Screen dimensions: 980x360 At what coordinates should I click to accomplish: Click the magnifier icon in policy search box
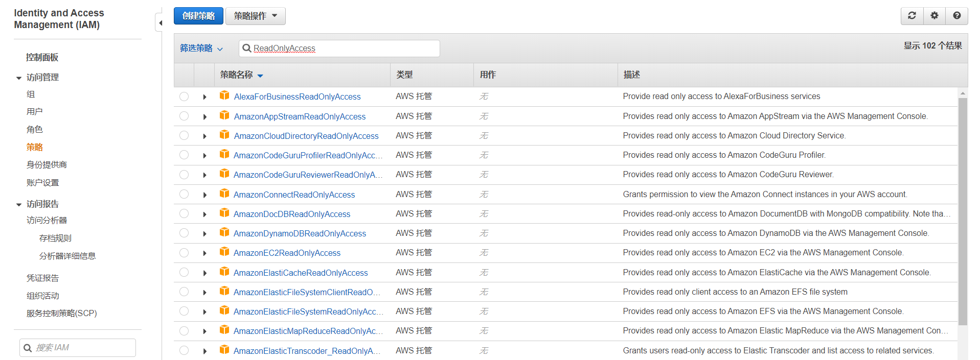coord(247,48)
